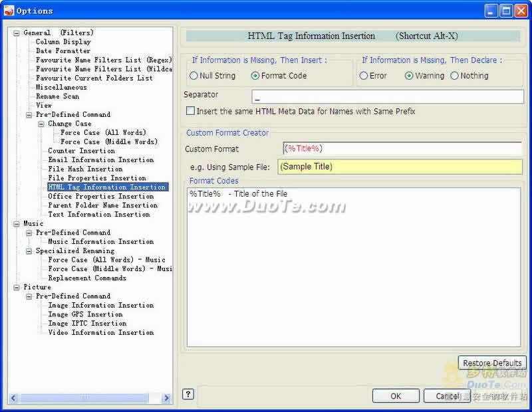Image resolution: width=532 pixels, height=412 pixels.
Task: Click the help question mark icon
Action: (188, 394)
